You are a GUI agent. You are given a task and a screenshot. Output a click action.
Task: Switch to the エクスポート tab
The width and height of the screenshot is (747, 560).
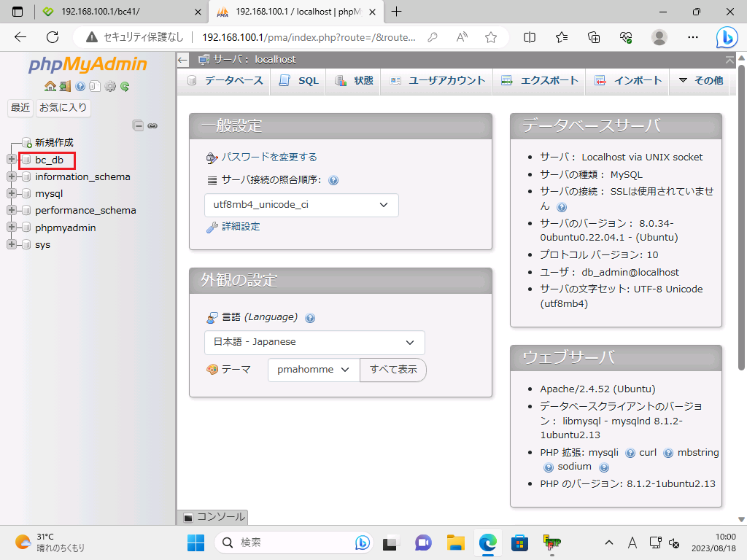(x=540, y=81)
